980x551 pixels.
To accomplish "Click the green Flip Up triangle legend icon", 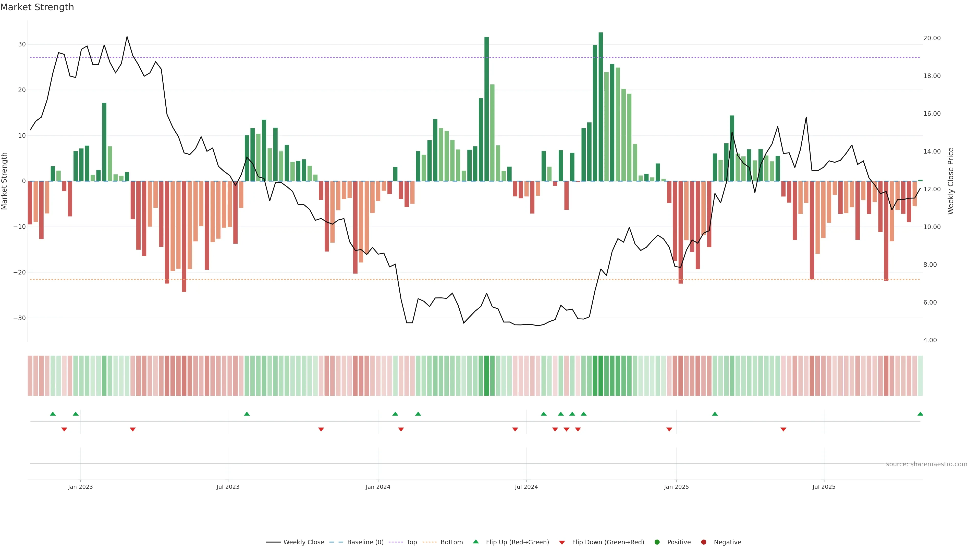I will (x=475, y=542).
